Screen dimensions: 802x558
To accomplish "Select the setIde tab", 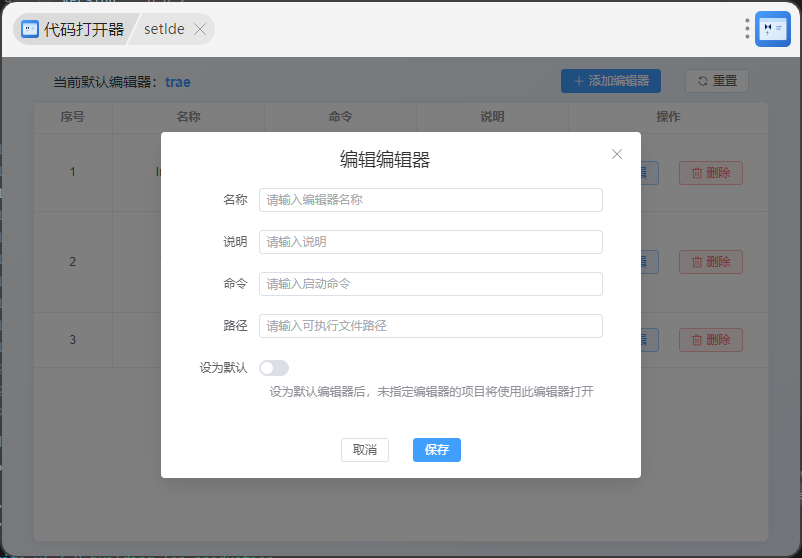I will (x=164, y=29).
